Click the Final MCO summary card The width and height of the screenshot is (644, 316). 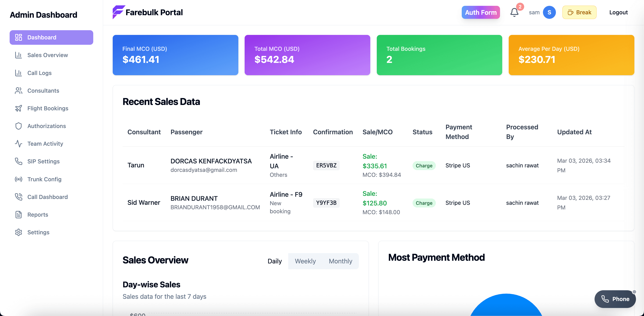[x=175, y=55]
